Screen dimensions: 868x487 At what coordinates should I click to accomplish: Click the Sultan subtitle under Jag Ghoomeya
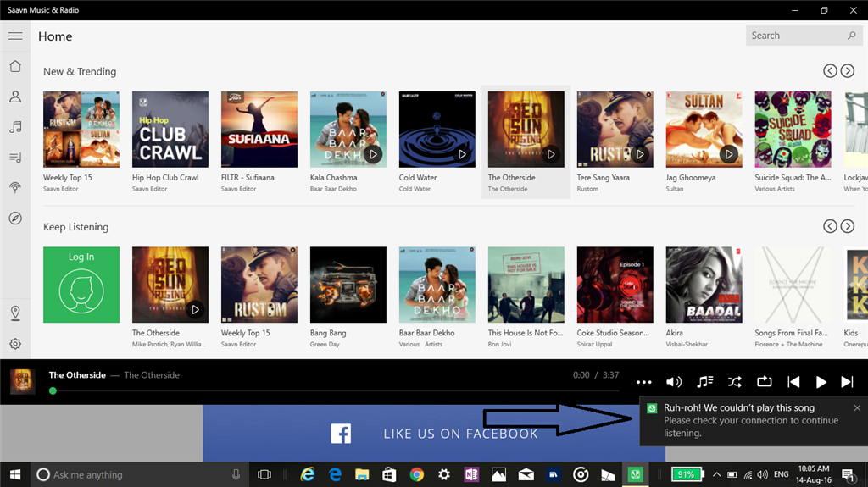(x=674, y=189)
